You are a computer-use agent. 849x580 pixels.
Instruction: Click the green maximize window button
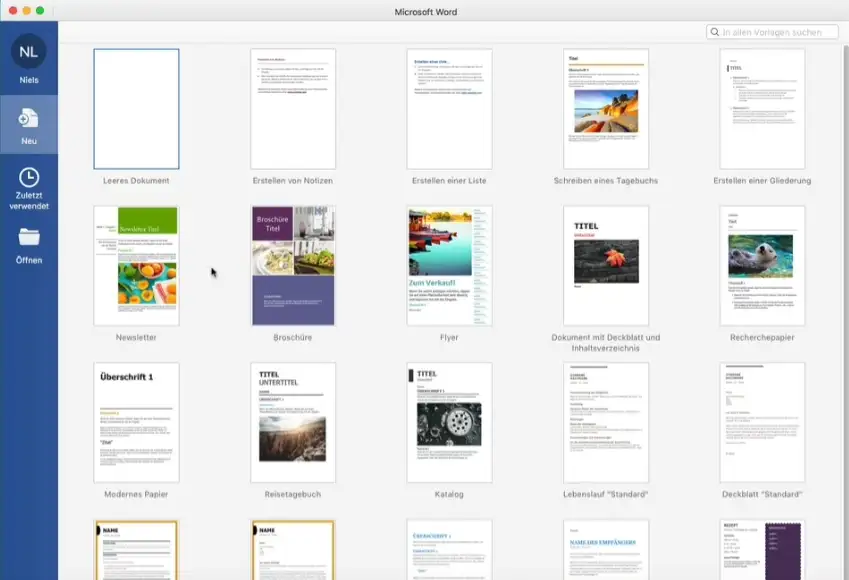pyautogui.click(x=40, y=10)
